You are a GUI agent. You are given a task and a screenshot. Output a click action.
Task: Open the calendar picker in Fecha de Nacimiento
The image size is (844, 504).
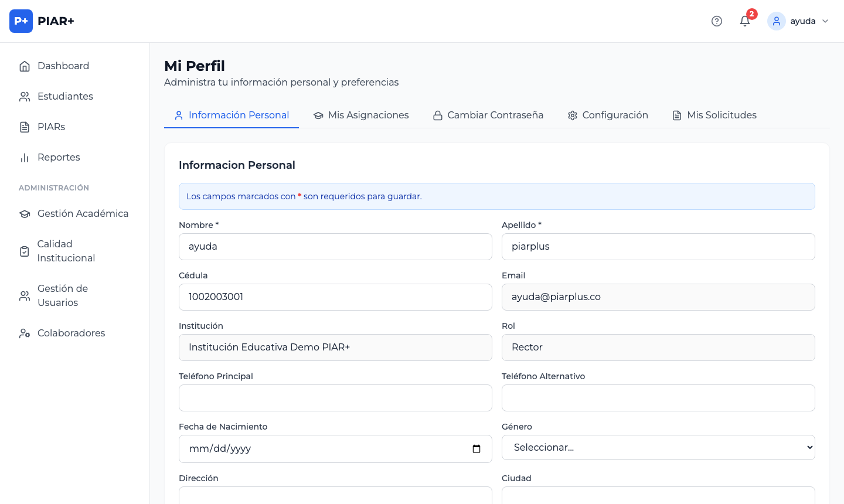477,449
